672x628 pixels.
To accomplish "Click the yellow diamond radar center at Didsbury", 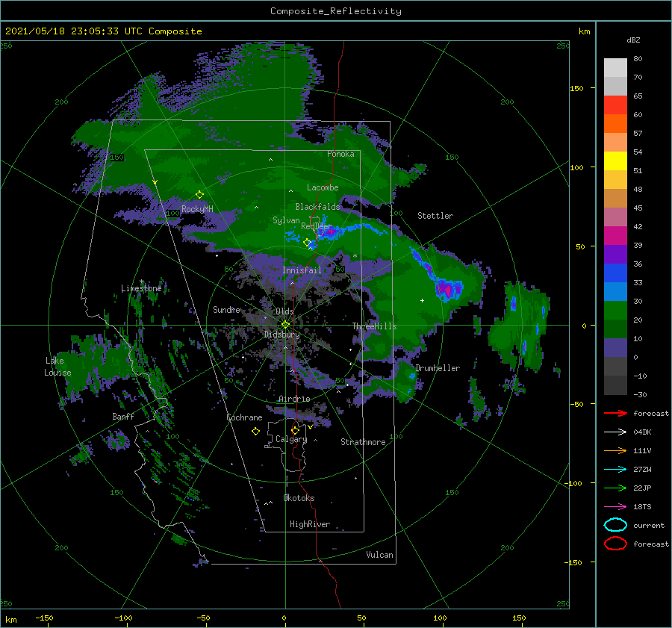I will tap(285, 325).
